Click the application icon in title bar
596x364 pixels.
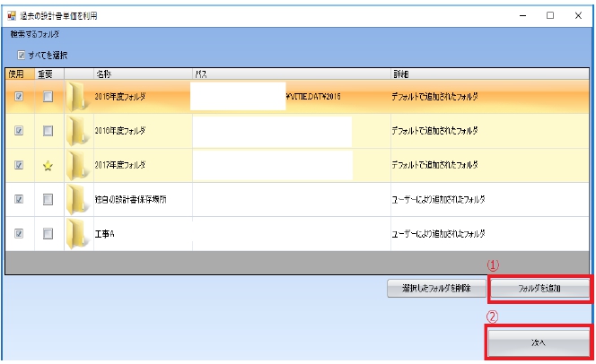12,16
